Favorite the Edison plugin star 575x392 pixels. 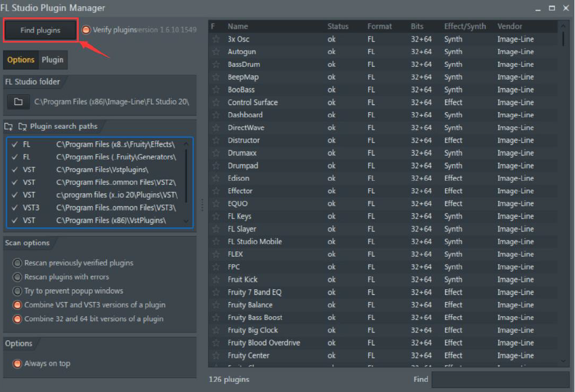pyautogui.click(x=216, y=178)
